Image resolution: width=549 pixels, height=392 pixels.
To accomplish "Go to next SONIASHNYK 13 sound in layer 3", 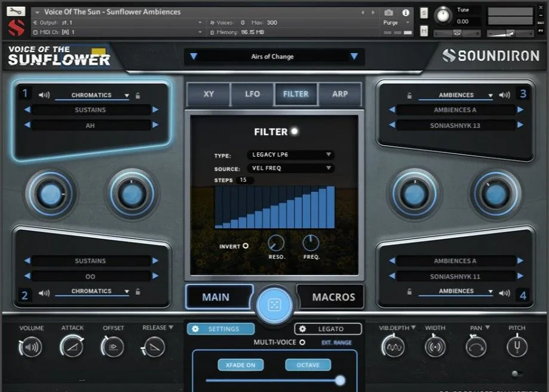I will (520, 125).
